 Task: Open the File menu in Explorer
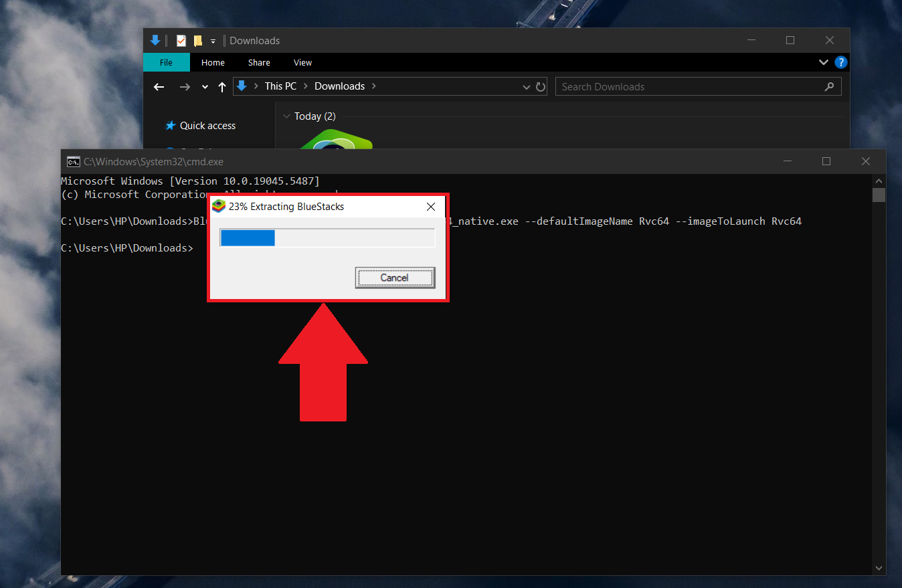pyautogui.click(x=166, y=62)
